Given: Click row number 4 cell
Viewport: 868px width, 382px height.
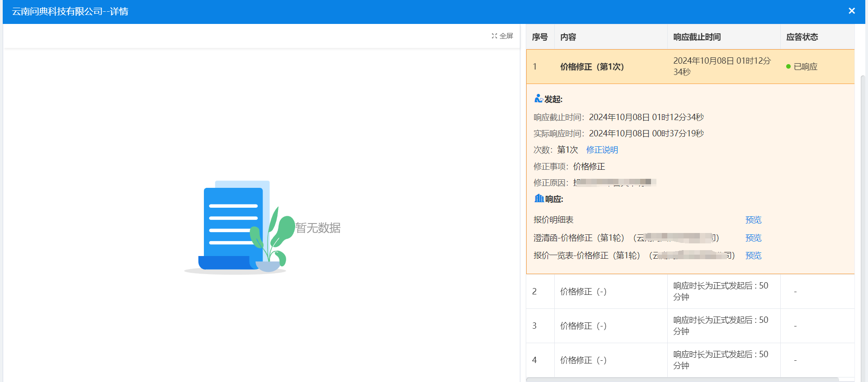Looking at the screenshot, I should (x=540, y=360).
